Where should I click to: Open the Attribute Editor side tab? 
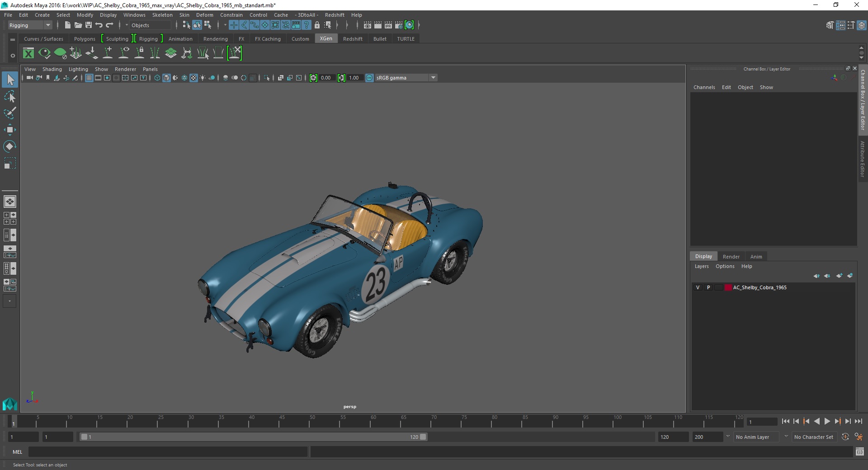863,159
